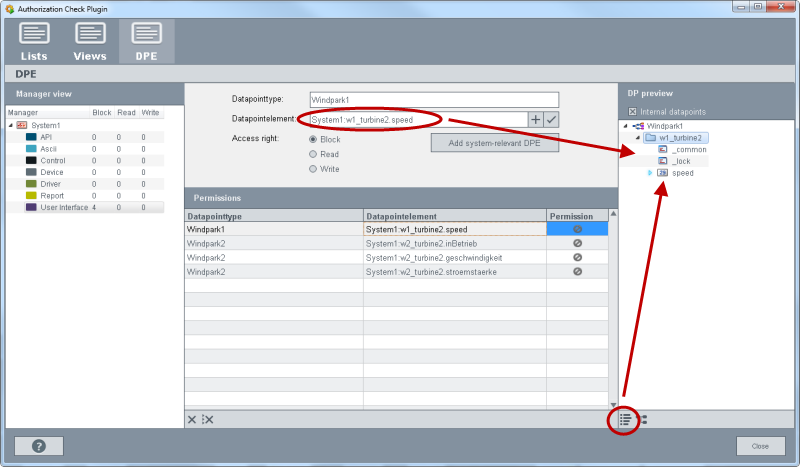Click the delete all rows icon
The image size is (800, 467).
[208, 419]
